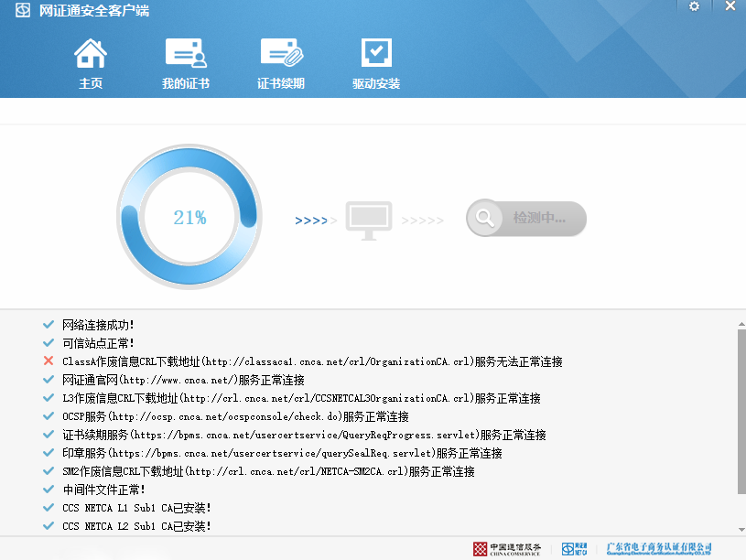Select the 驱动安装 driver install icon
This screenshot has height=560, width=746.
click(x=376, y=55)
